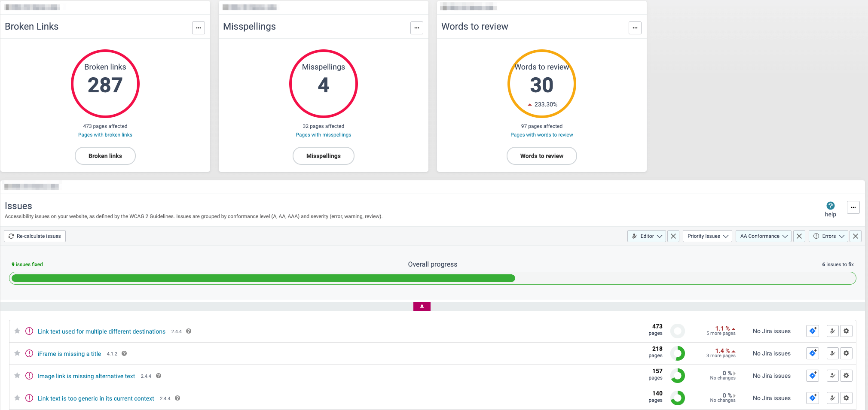Screen dimensions: 868x410
Task: Click editor icon in Link text generic row
Action: tap(832, 398)
